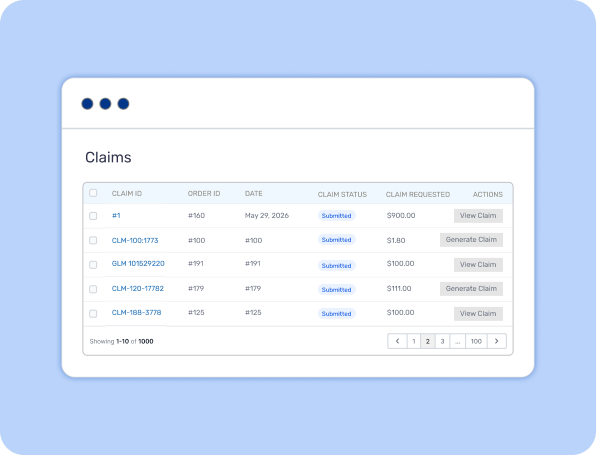Image resolution: width=596 pixels, height=455 pixels.
Task: Go to page 1 in pagination
Action: 414,341
